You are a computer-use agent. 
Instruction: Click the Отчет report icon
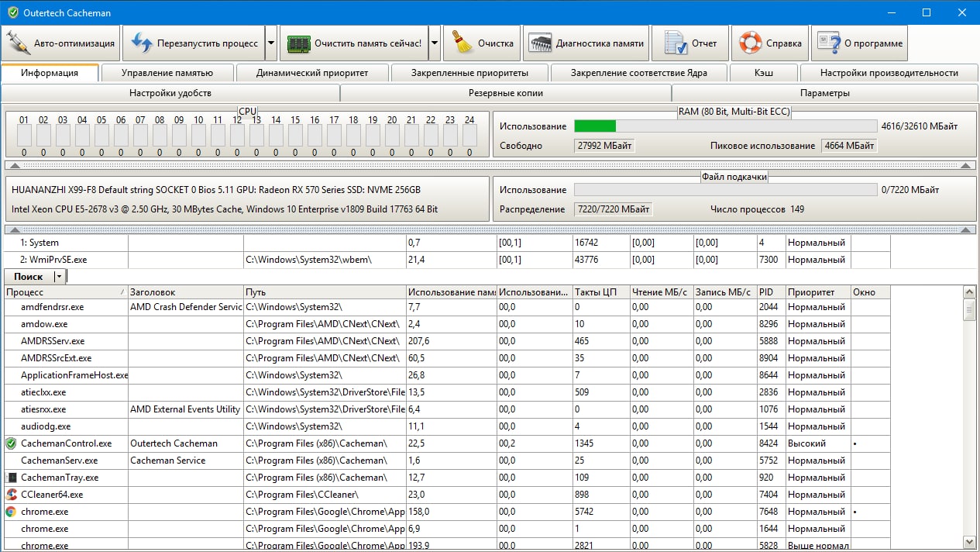coord(676,43)
